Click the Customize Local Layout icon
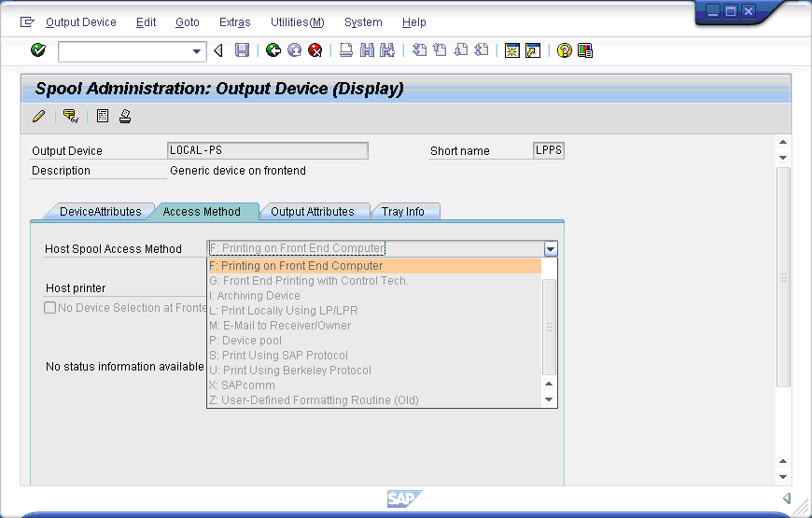The width and height of the screenshot is (812, 518). point(585,50)
